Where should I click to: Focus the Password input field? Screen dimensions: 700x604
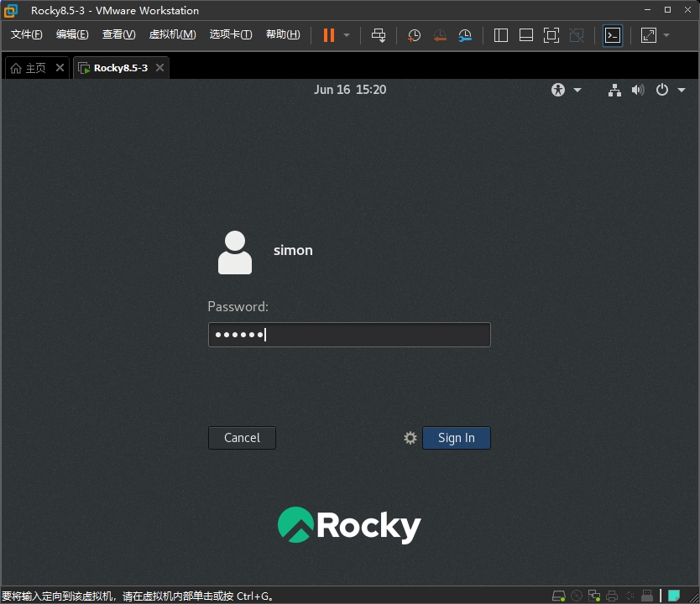349,335
